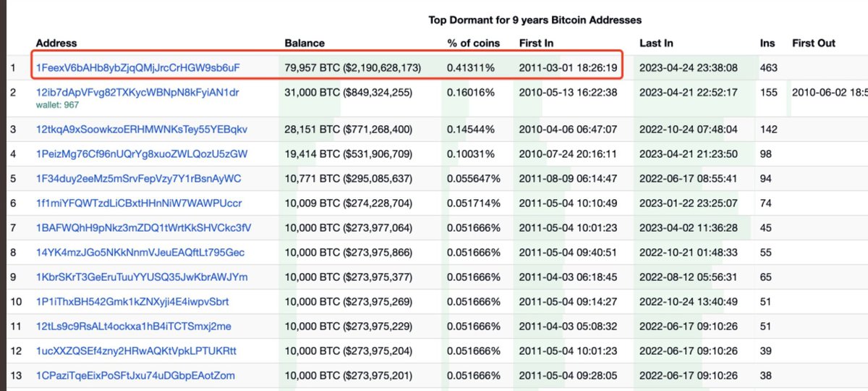Screen dimensions: 868x391
Task: Open address 1ucXXZQSEf4zny2HRwAQKtVpkLPTUKRtt
Action: coord(136,351)
